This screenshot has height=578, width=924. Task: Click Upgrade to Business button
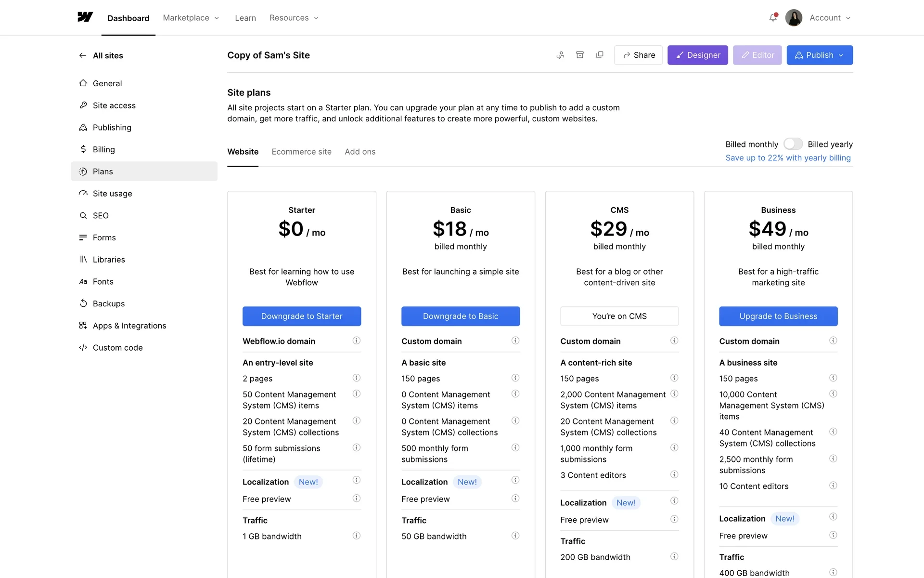pyautogui.click(x=778, y=316)
